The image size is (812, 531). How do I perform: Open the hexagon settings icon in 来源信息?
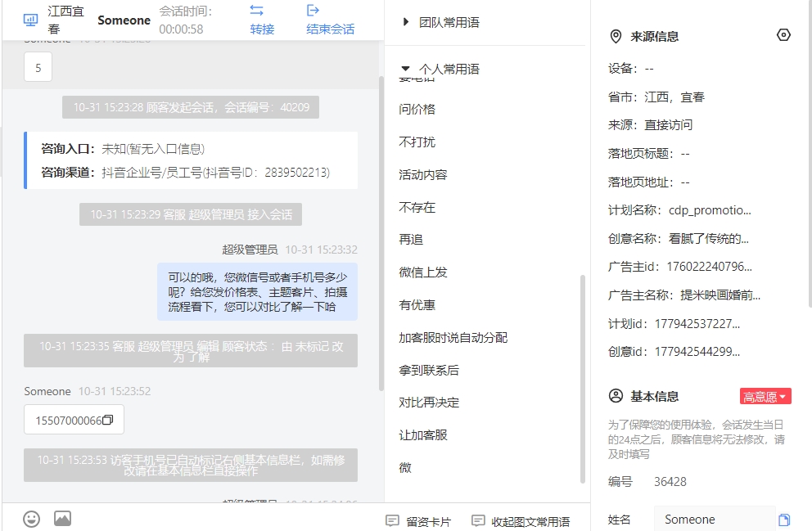pos(783,35)
